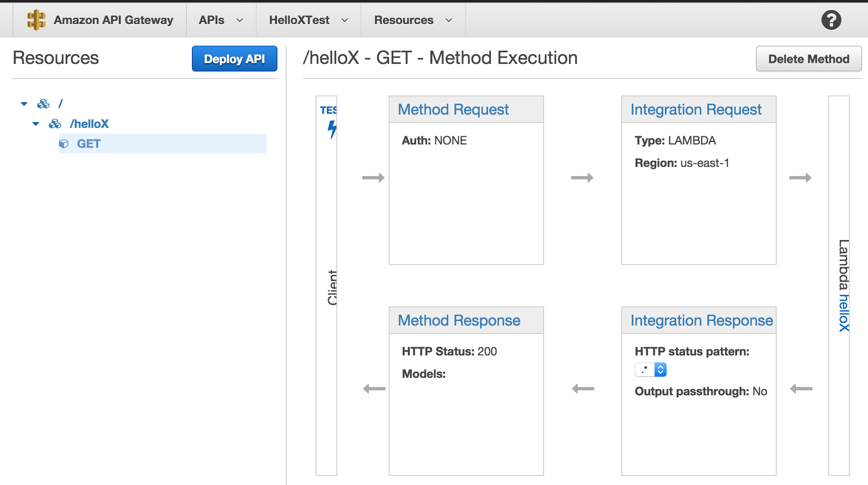Click the root resource cubes icon

tap(43, 104)
